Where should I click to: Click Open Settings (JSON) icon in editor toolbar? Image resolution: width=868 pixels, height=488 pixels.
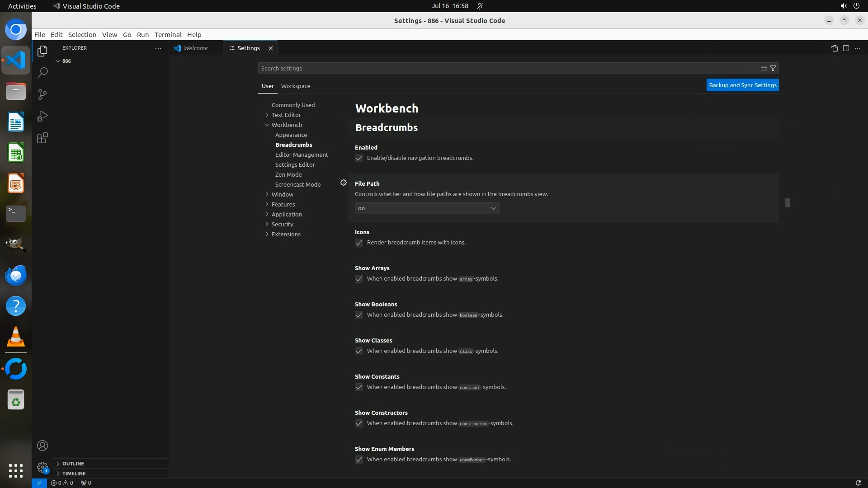(x=834, y=48)
